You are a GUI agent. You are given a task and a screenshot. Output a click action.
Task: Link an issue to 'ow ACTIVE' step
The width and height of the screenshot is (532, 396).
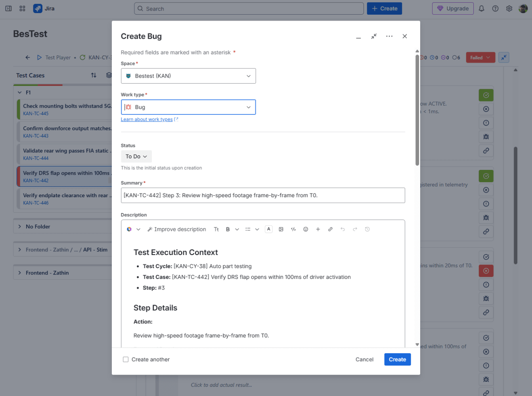(486, 150)
